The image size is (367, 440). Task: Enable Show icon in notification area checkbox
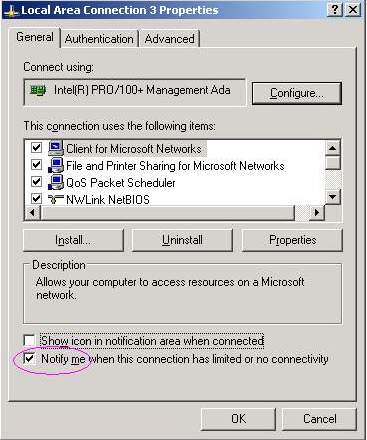pyautogui.click(x=29, y=341)
